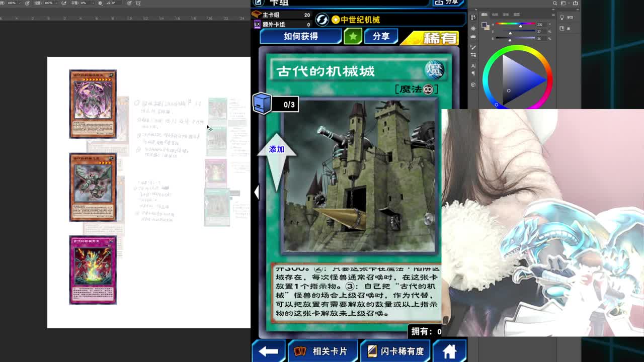The width and height of the screenshot is (644, 362).
Task: Open the Character panel icon
Action: click(473, 66)
